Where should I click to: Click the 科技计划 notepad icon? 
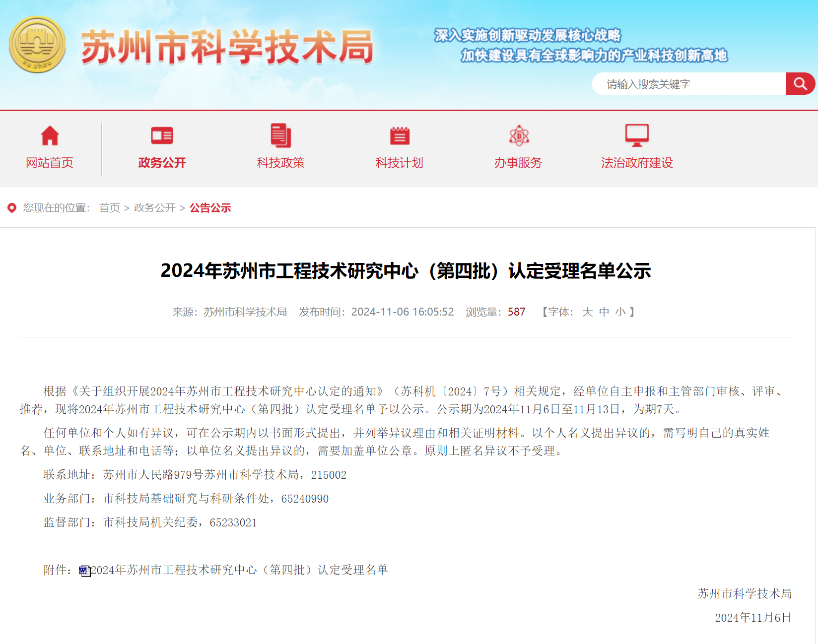(400, 135)
